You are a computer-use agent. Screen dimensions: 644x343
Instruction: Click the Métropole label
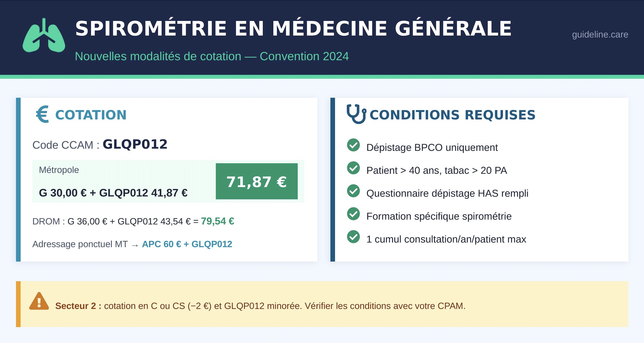[x=59, y=170]
